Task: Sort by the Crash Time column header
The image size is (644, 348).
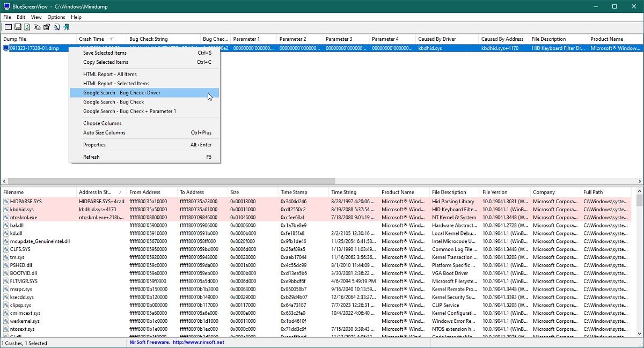Action: 92,39
